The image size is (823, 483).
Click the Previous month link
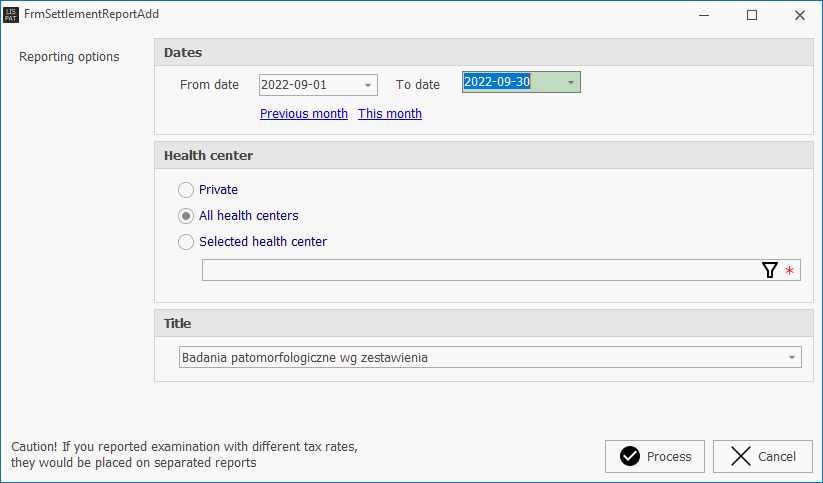(303, 114)
